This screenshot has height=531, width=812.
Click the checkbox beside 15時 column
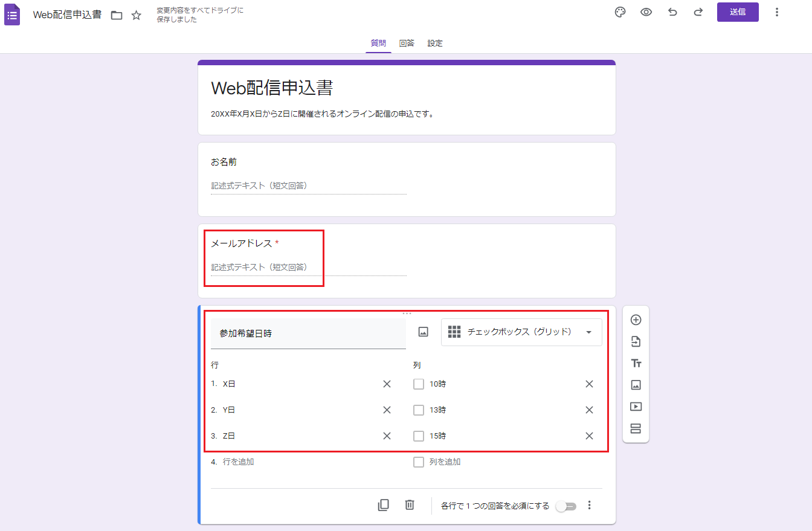419,436
